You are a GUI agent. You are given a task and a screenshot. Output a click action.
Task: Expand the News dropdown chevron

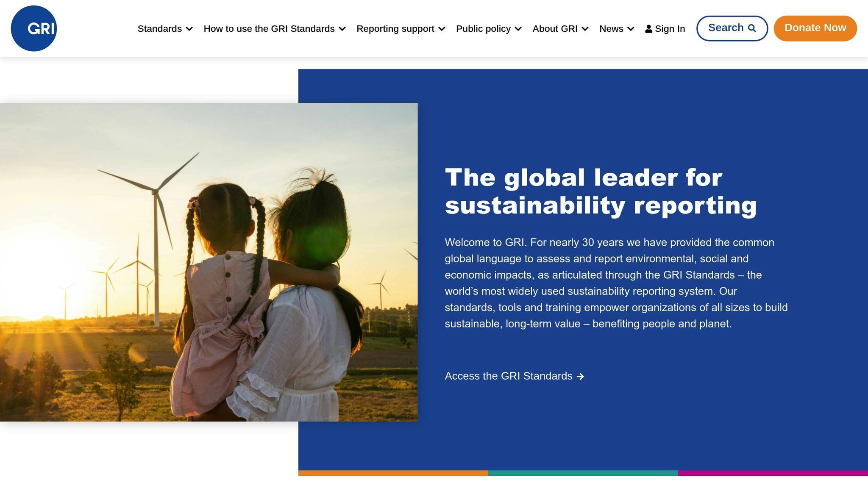tap(630, 29)
